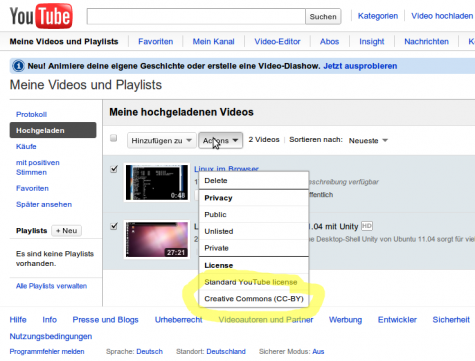
Task: Choose Delete from Actions menu
Action: pos(254,180)
